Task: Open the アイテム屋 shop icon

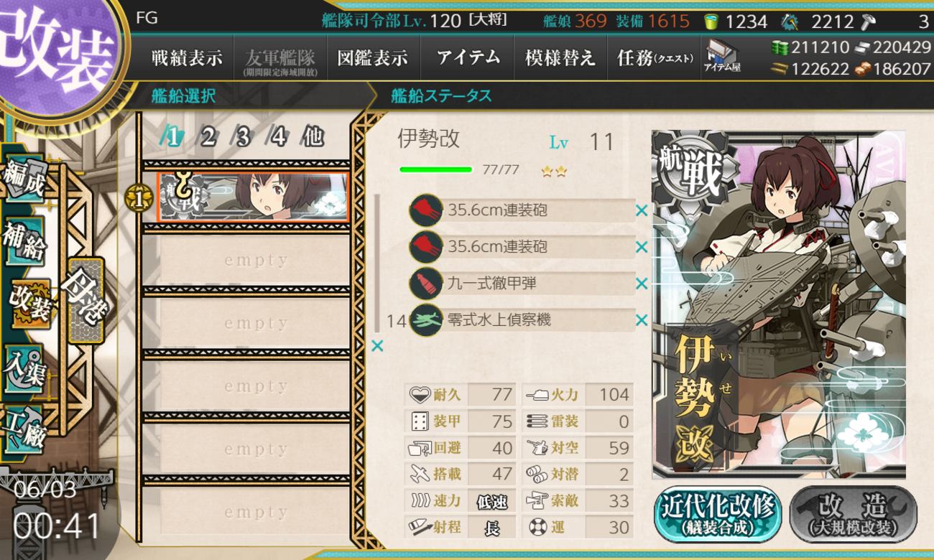Action: click(x=721, y=57)
